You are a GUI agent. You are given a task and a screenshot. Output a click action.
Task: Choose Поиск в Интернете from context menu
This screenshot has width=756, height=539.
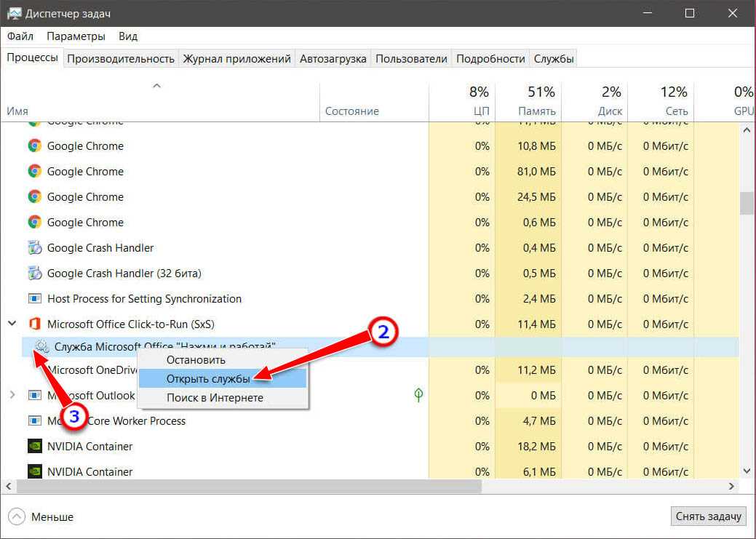215,398
